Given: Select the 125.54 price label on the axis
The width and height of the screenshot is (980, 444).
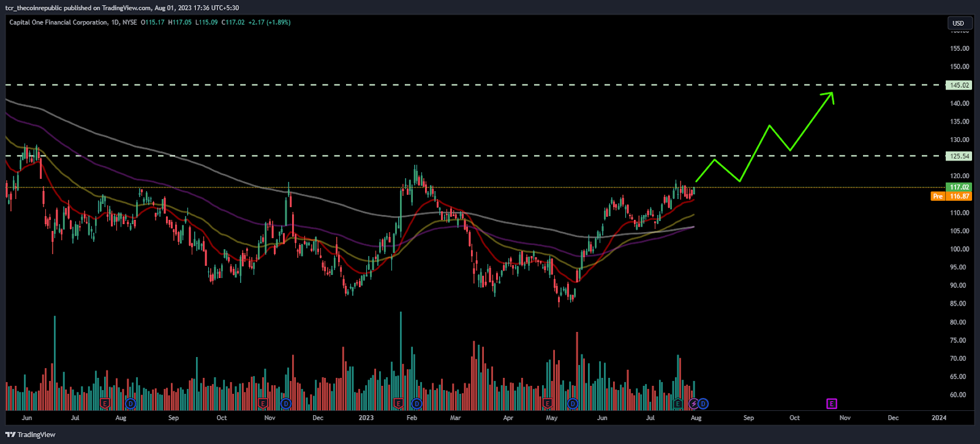Looking at the screenshot, I should (x=959, y=156).
